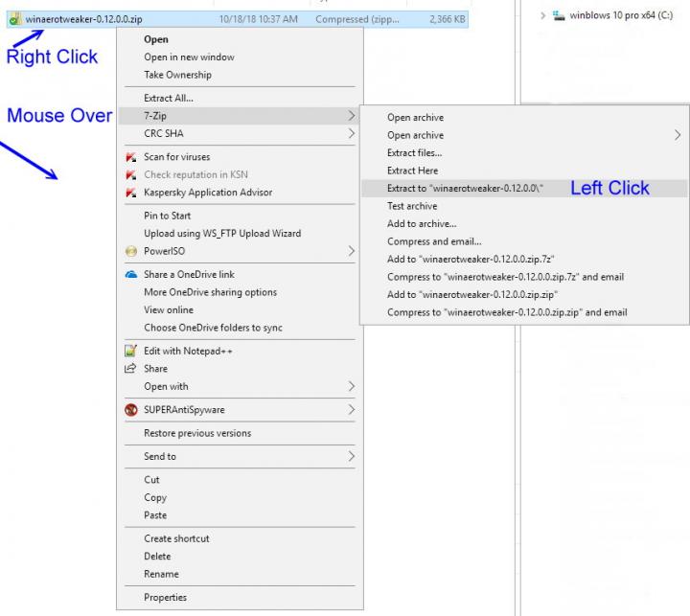Expand the SUPERAntiSpyware submenu arrow
690x616 pixels.
tap(351, 410)
